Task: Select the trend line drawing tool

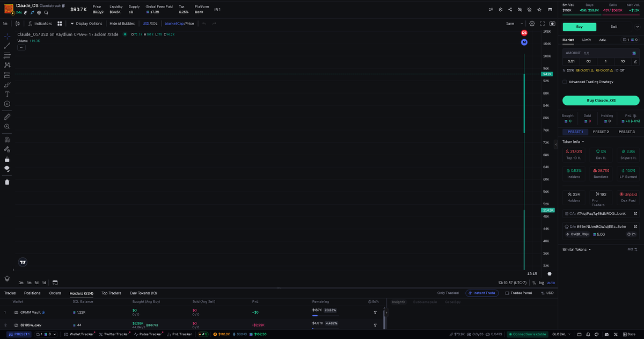Action: (7, 46)
